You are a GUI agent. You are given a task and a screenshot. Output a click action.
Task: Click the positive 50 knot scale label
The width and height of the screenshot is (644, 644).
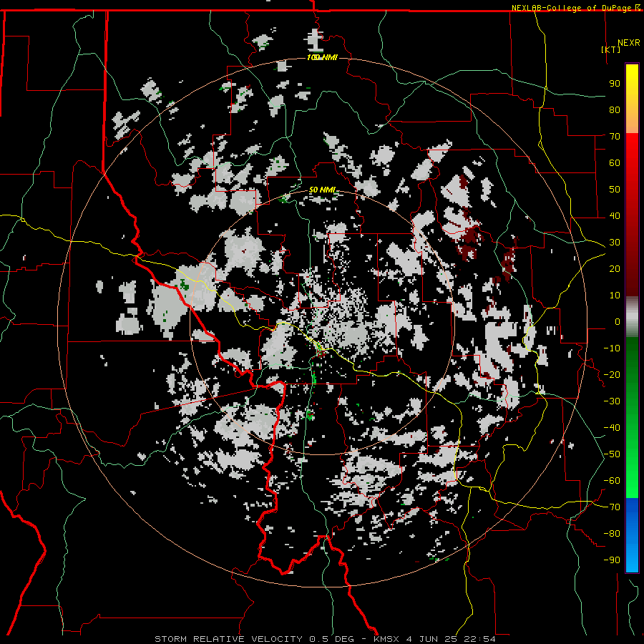click(615, 190)
